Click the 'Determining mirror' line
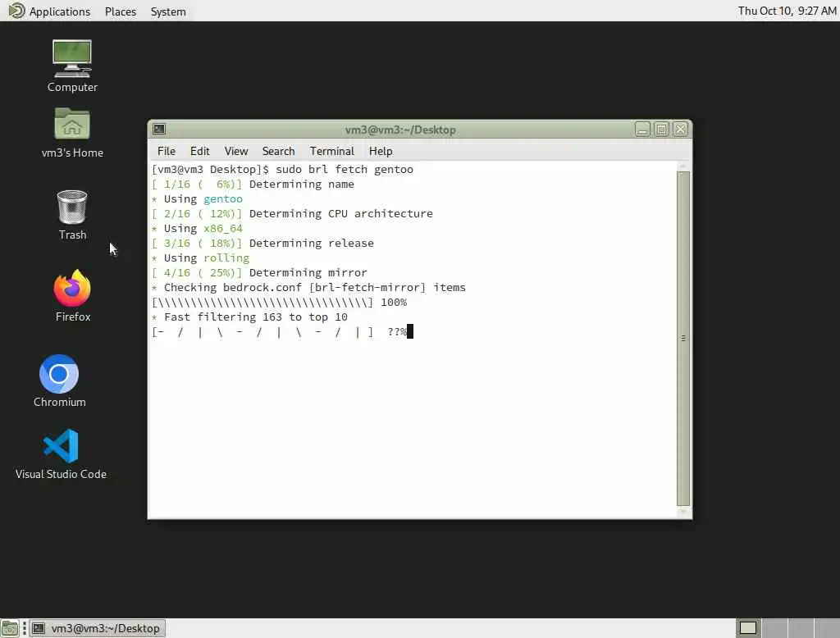Viewport: 840px width, 638px height. 260,272
